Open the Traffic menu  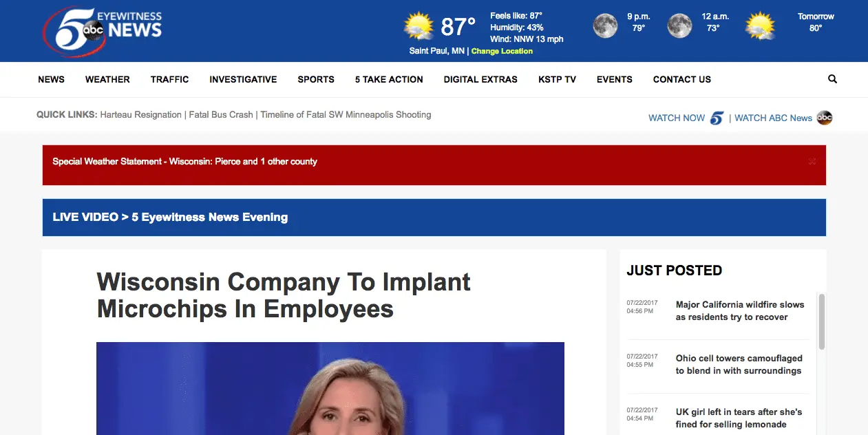tap(169, 79)
